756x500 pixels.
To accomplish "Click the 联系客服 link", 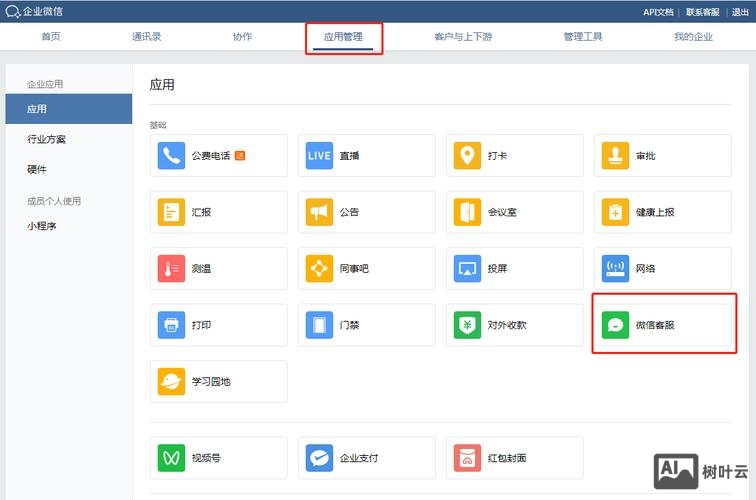I will click(702, 12).
